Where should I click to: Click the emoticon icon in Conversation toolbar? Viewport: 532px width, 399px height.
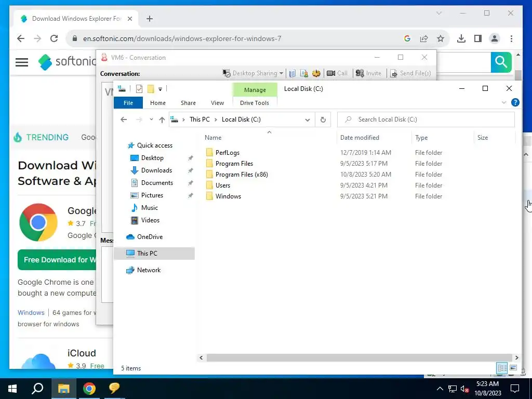coord(316,73)
